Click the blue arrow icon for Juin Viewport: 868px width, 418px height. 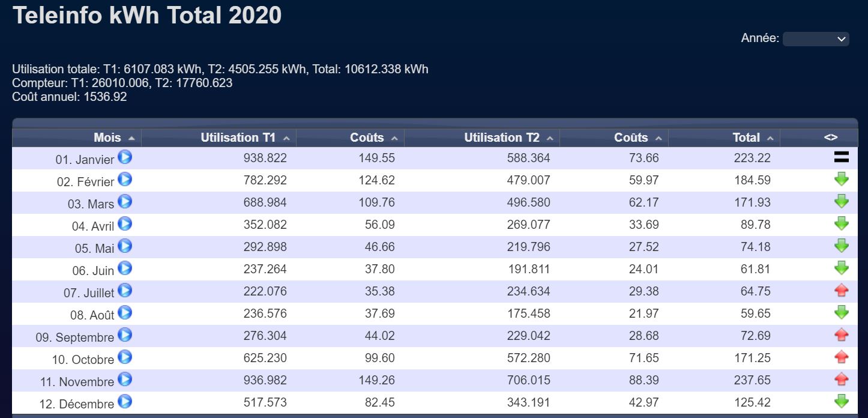click(125, 268)
